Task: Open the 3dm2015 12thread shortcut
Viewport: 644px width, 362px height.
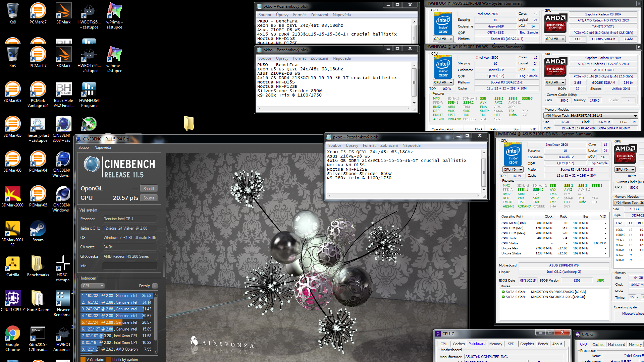Action: pyautogui.click(x=38, y=338)
